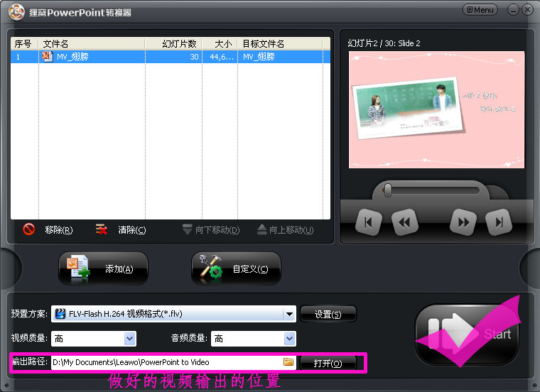Select the MV_翅膀 file row
This screenshot has height=392, width=540.
tap(170, 57)
